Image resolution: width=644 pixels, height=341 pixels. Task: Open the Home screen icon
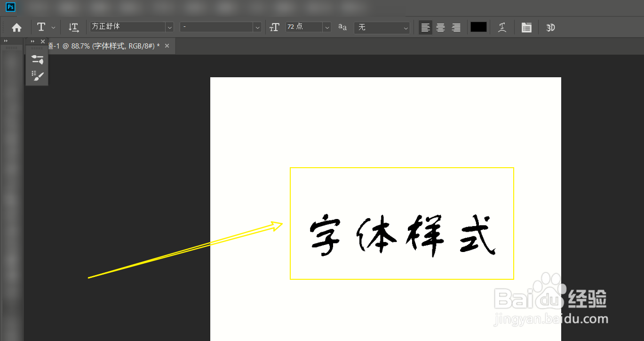(x=16, y=27)
